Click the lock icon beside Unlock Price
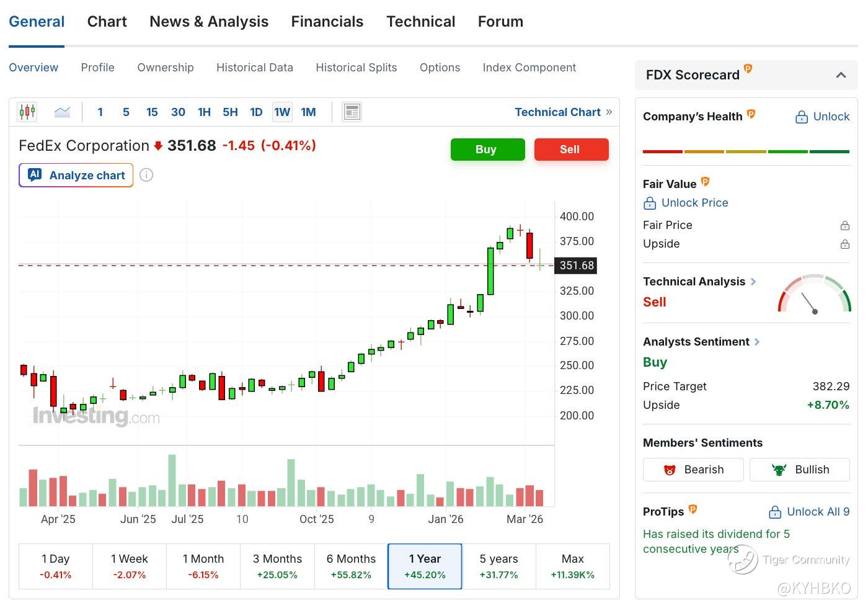The image size is (868, 608). (650, 203)
